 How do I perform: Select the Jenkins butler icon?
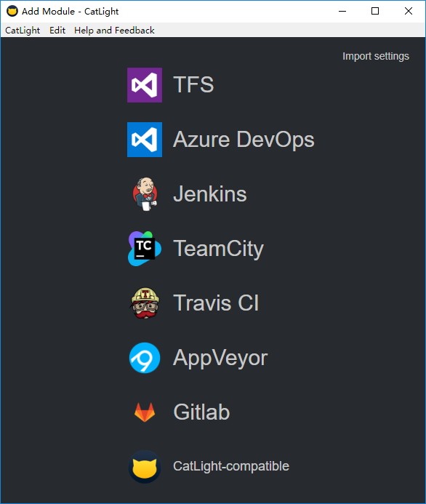tap(145, 194)
